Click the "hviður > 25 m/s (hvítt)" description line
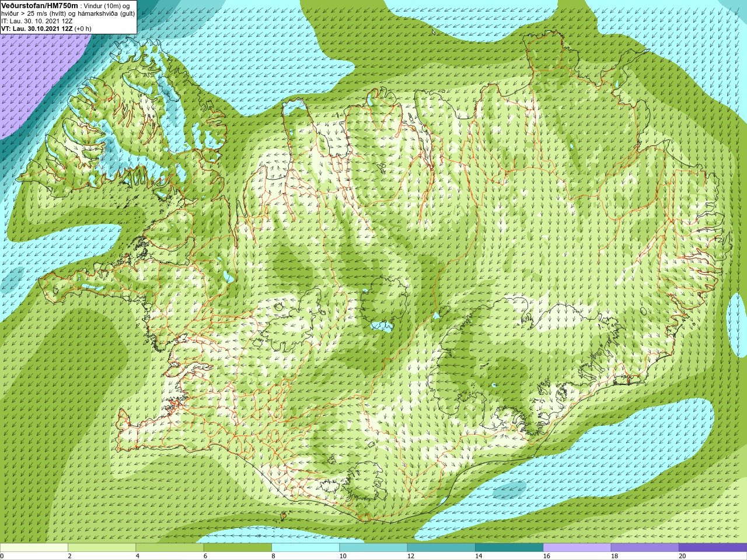Screen dimensions: 747x560 coord(68,13)
